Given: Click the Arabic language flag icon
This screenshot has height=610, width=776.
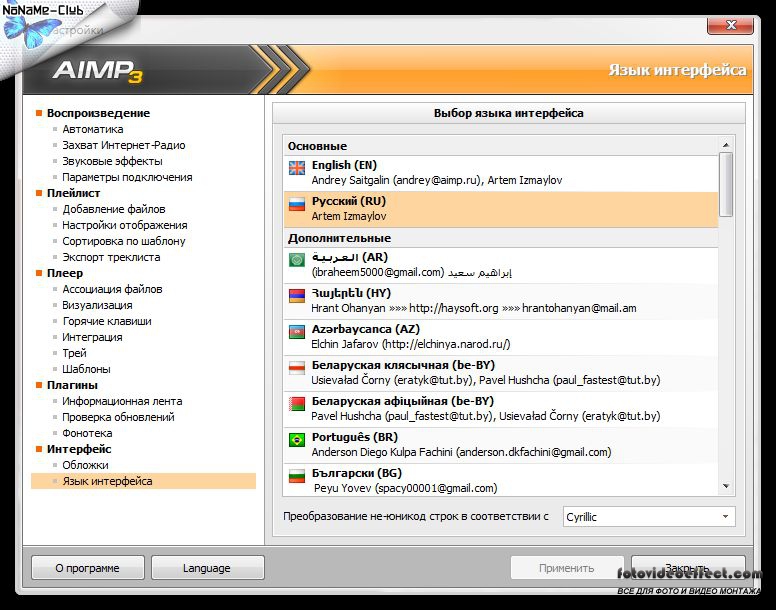Looking at the screenshot, I should click(x=297, y=260).
